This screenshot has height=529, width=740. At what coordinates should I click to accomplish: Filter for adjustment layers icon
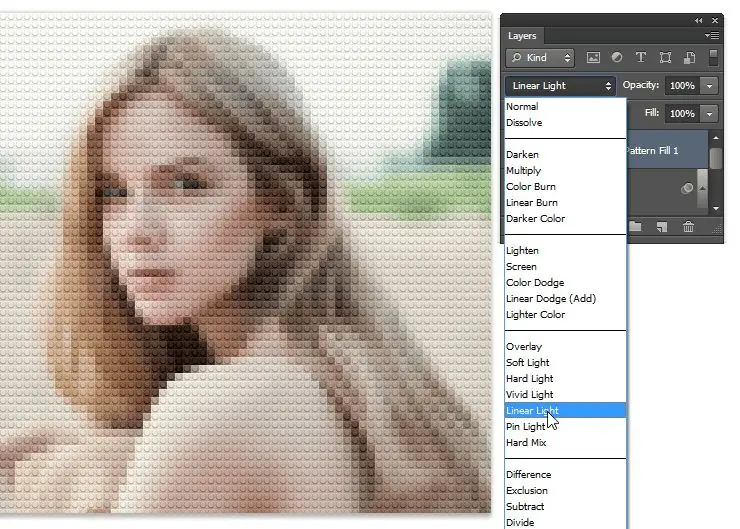[617, 57]
